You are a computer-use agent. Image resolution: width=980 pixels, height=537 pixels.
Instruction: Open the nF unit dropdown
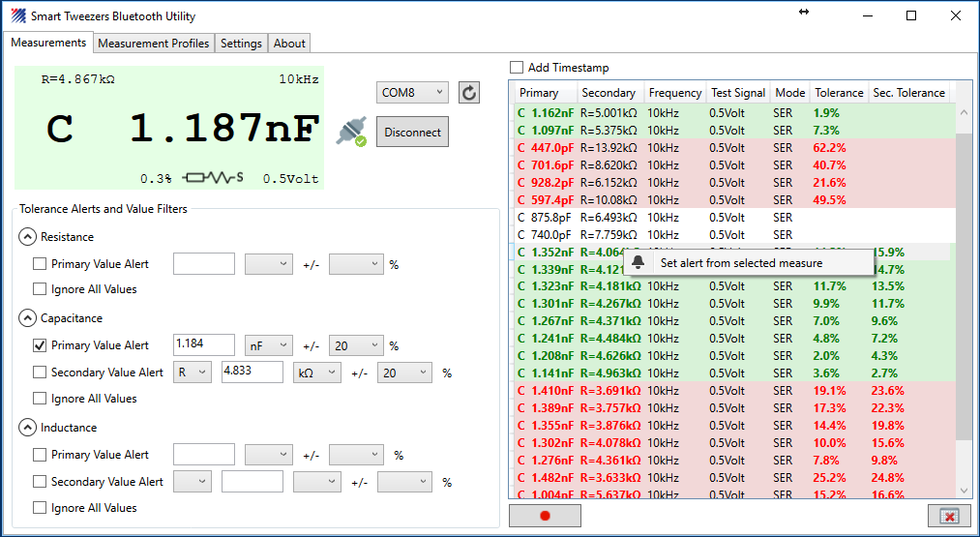(268, 345)
